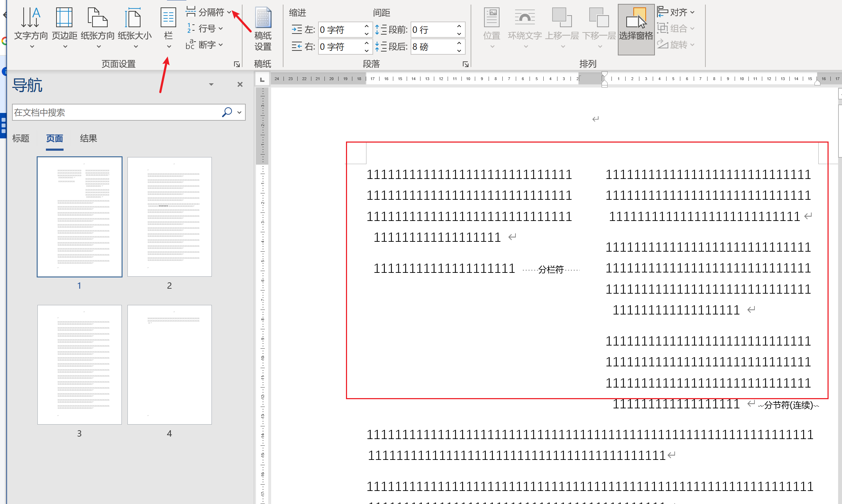The width and height of the screenshot is (842, 504).
Task: Click the 分节符(连续) section break mark
Action: (x=788, y=405)
